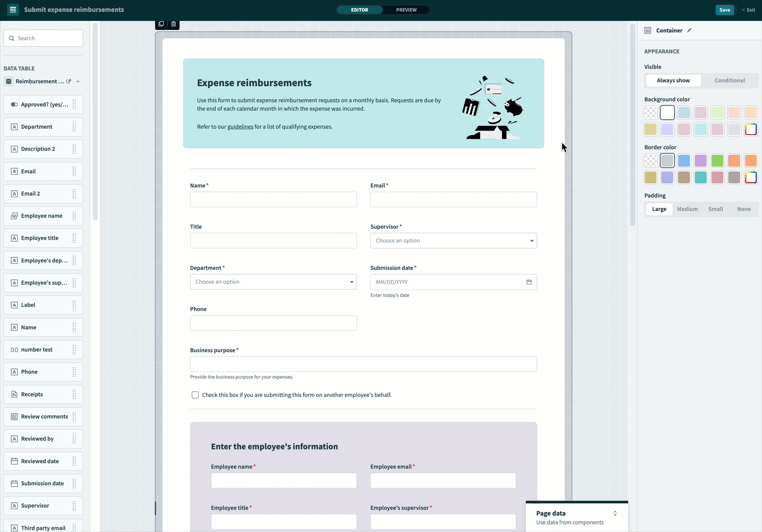This screenshot has height=532, width=762.
Task: Click the duplicate container icon
Action: tap(161, 24)
